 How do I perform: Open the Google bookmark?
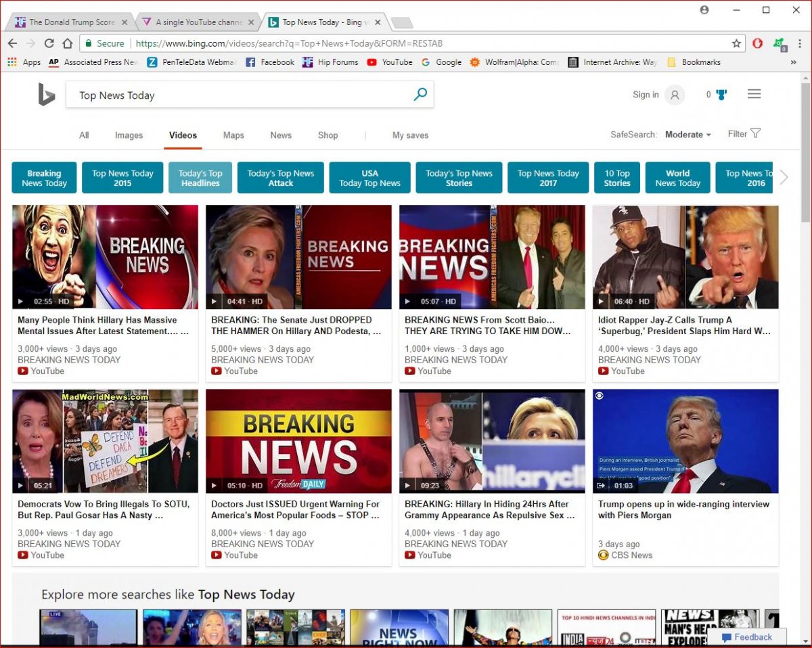tap(441, 62)
